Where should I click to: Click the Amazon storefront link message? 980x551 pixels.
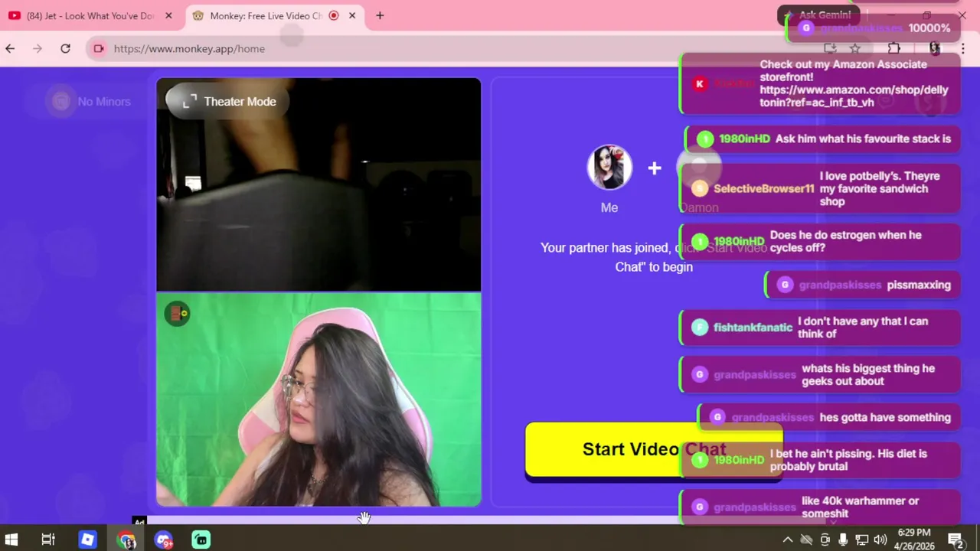coord(854,83)
